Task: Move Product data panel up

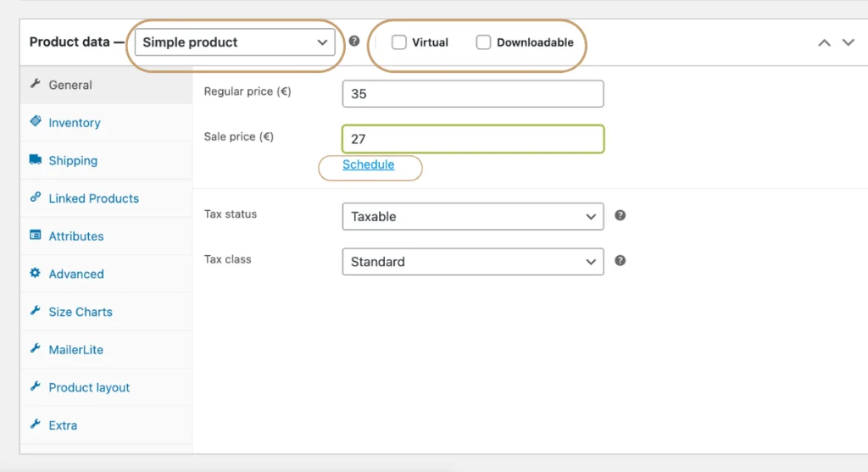Action: point(824,42)
